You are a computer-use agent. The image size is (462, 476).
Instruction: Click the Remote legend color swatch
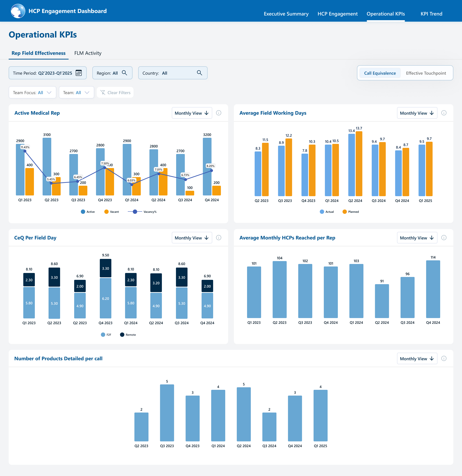pyautogui.click(x=122, y=335)
